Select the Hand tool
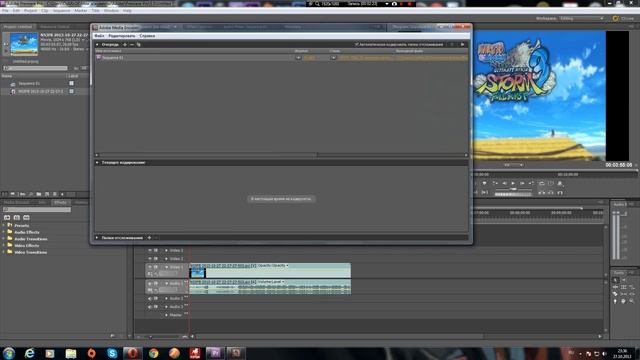The width and height of the screenshot is (640, 360). coord(624,301)
